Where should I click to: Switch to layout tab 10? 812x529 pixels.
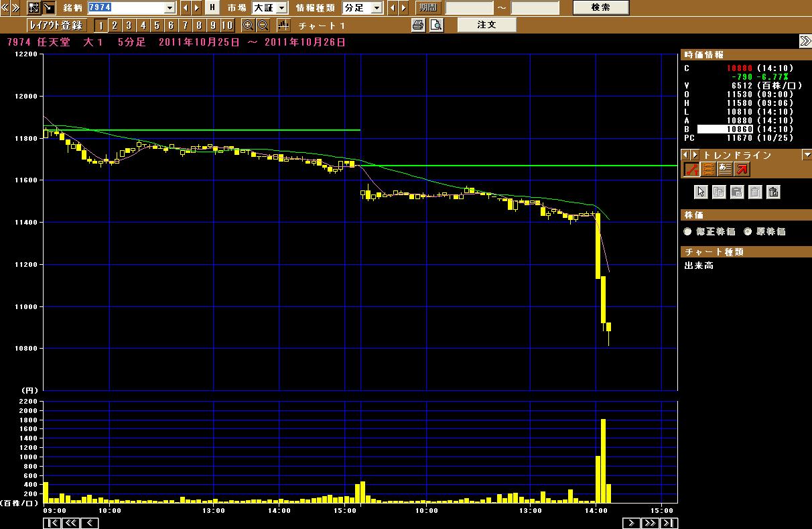coord(227,25)
